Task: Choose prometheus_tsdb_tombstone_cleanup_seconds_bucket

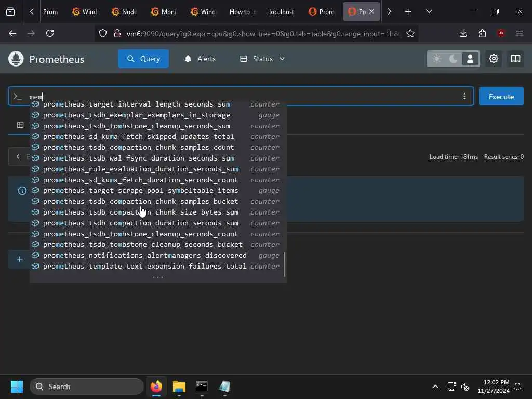Action: point(158,244)
